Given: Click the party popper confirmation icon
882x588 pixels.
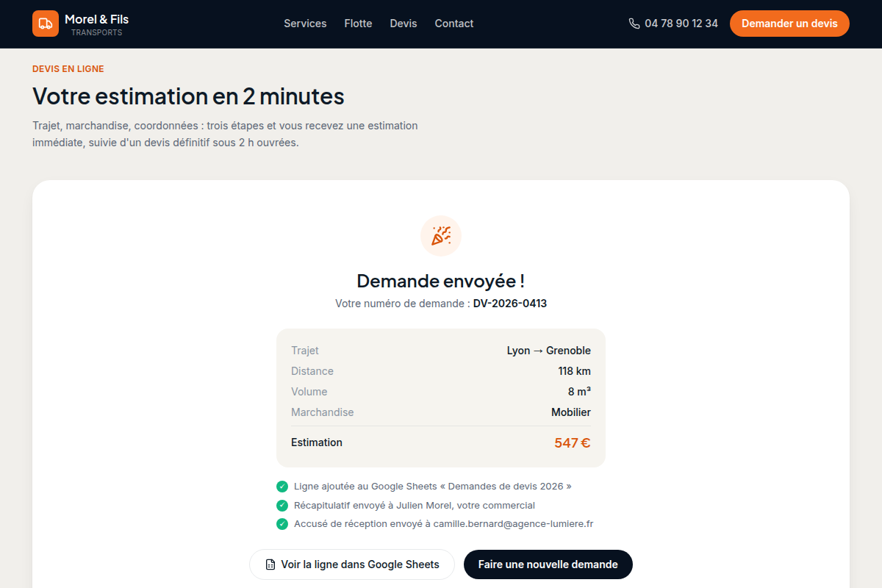Looking at the screenshot, I should (441, 236).
